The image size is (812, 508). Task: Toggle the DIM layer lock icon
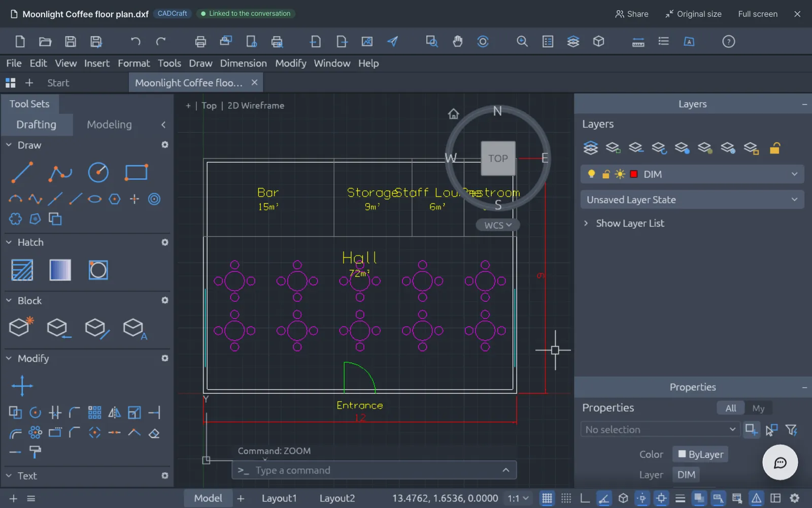[x=605, y=174]
